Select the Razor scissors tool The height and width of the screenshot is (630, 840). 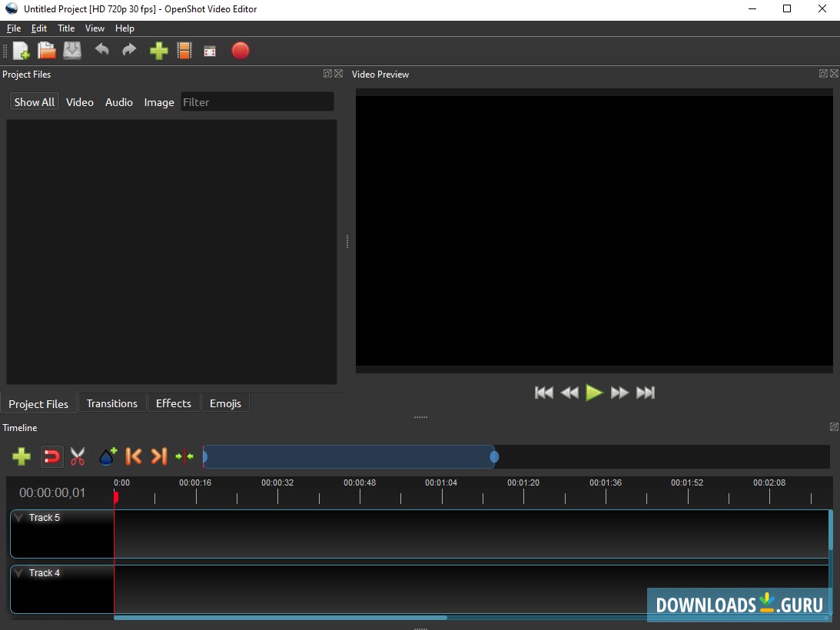pyautogui.click(x=78, y=456)
